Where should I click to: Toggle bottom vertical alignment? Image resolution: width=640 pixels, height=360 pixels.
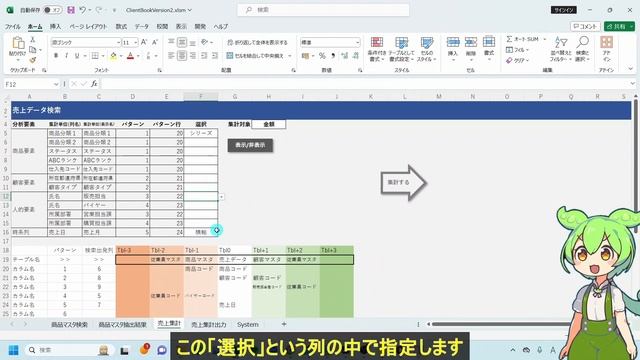click(x=193, y=42)
